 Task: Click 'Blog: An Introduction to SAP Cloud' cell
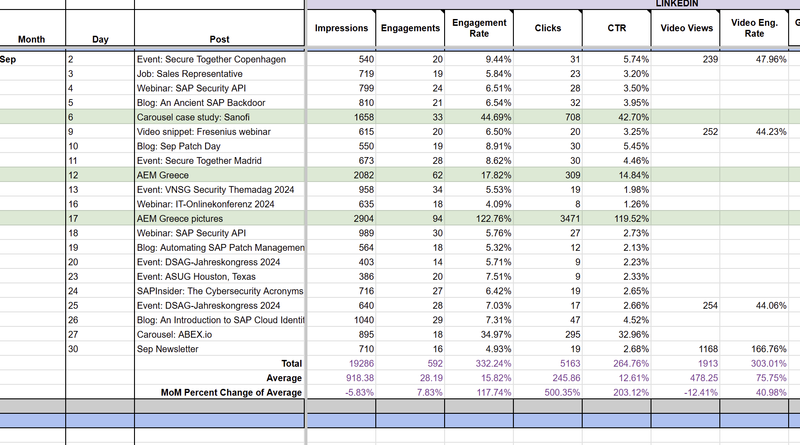[x=219, y=320]
